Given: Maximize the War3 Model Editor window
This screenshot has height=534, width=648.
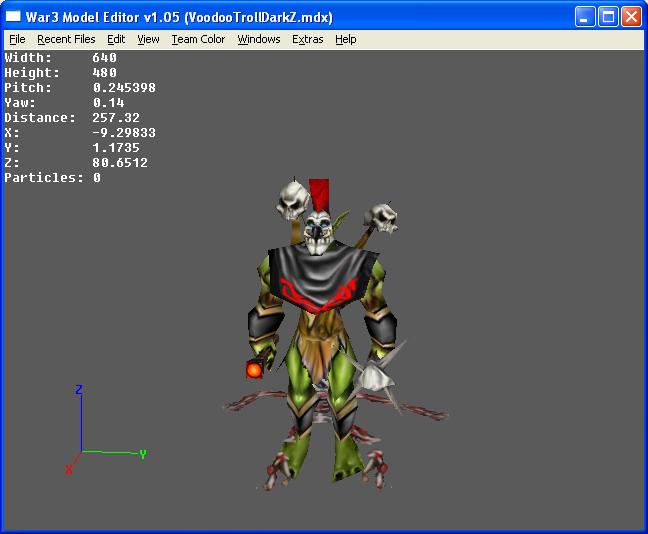Looking at the screenshot, I should tap(608, 17).
